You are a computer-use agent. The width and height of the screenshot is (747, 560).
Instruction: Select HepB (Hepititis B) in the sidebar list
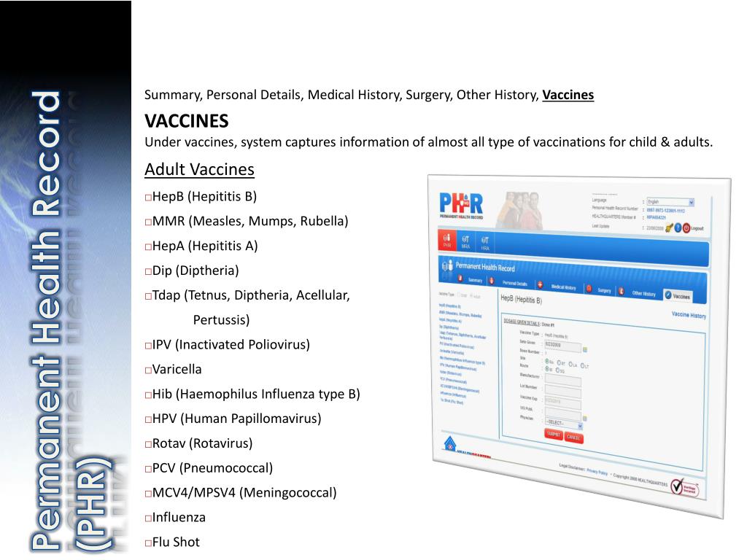tap(449, 306)
